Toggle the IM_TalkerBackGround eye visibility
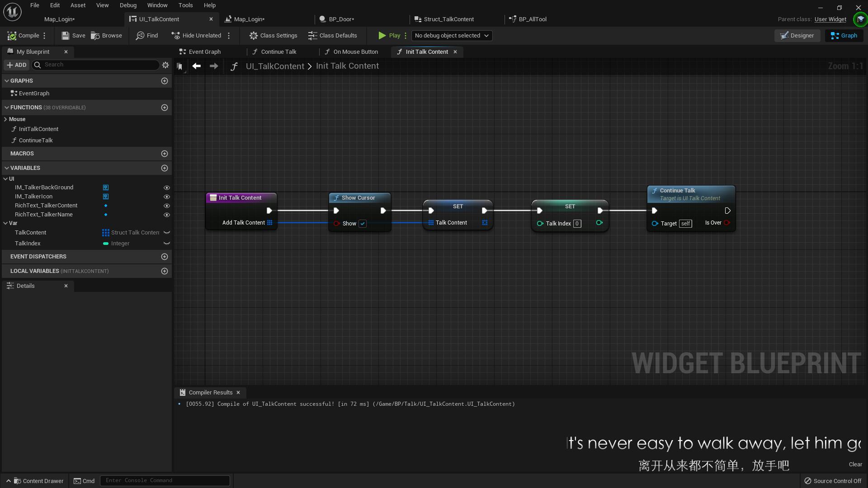The width and height of the screenshot is (868, 488). coord(166,188)
